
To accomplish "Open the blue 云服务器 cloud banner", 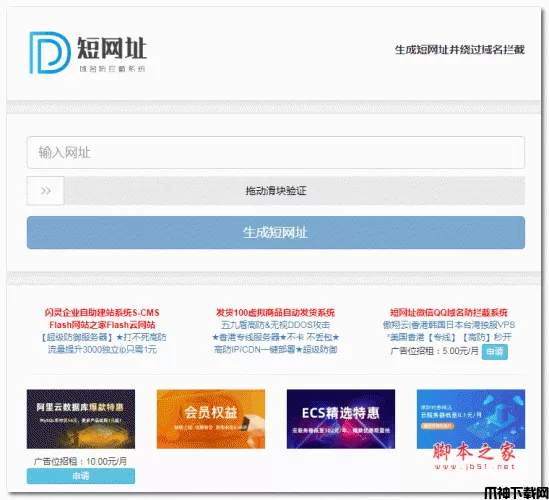I will (x=471, y=419).
